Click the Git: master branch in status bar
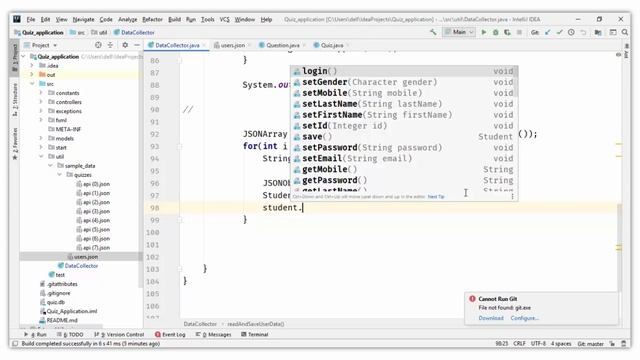 tap(590, 344)
